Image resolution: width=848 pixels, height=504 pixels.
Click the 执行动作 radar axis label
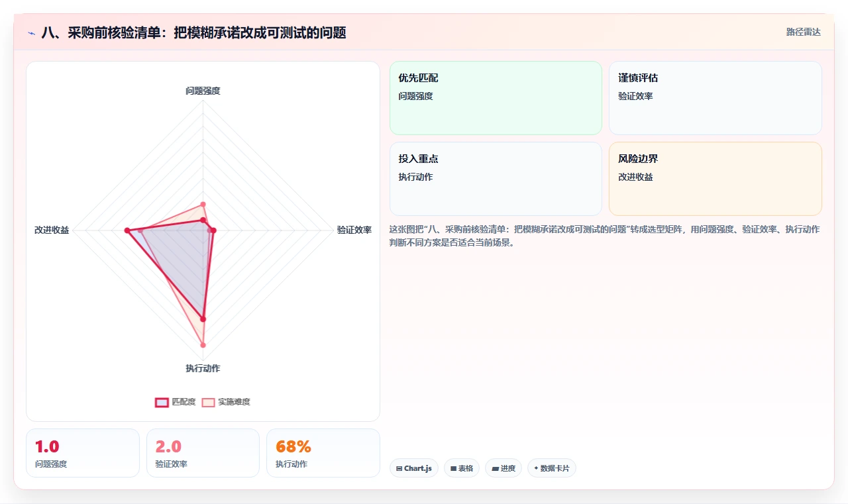[x=203, y=368]
